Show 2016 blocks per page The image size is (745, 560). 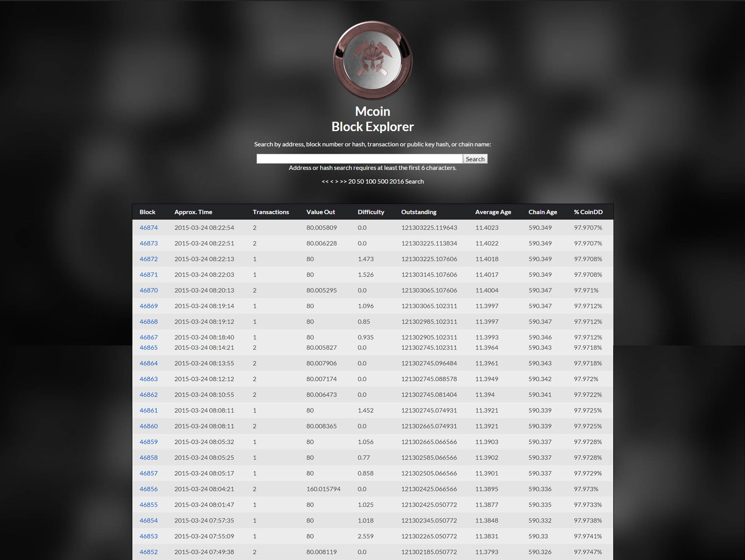(x=396, y=181)
